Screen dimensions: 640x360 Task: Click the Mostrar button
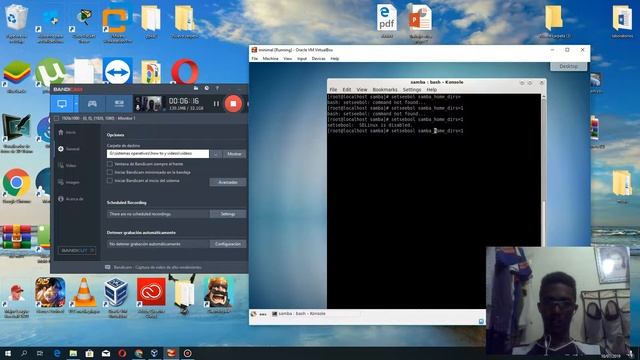pos(234,154)
